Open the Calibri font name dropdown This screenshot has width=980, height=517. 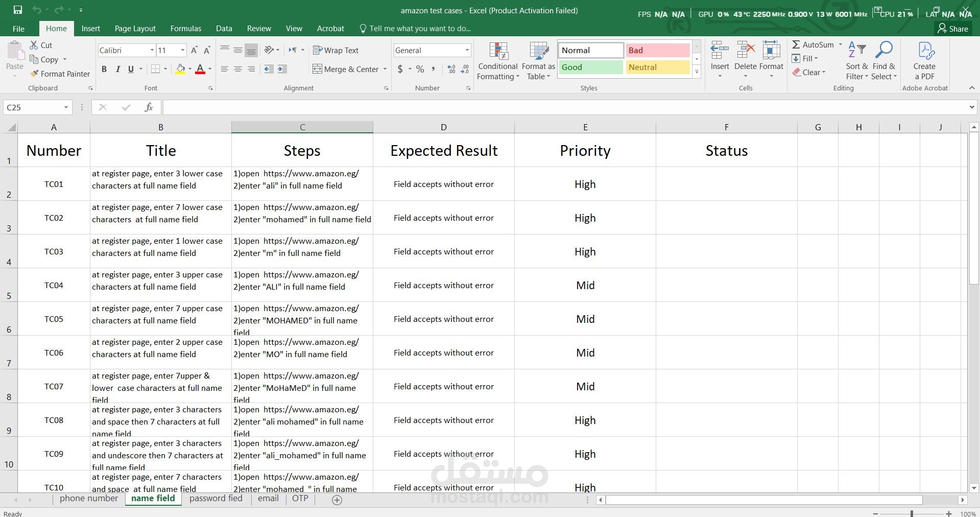(152, 50)
